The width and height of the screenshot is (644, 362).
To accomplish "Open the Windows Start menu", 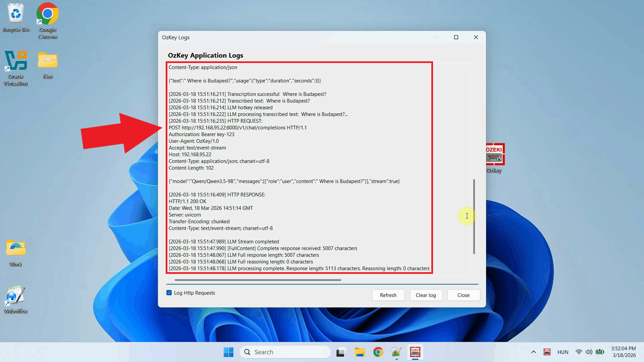I will [228, 352].
